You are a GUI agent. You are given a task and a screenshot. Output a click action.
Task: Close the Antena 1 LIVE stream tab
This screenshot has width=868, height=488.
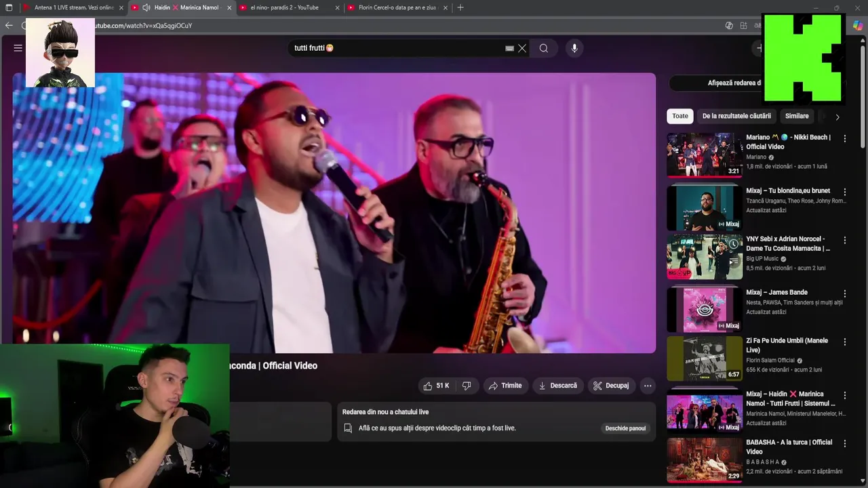121,7
